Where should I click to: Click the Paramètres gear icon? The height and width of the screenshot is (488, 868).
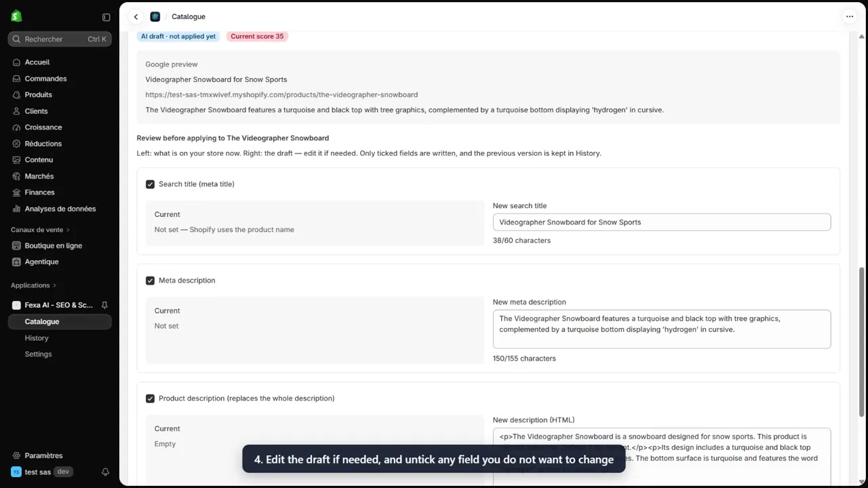(16, 455)
